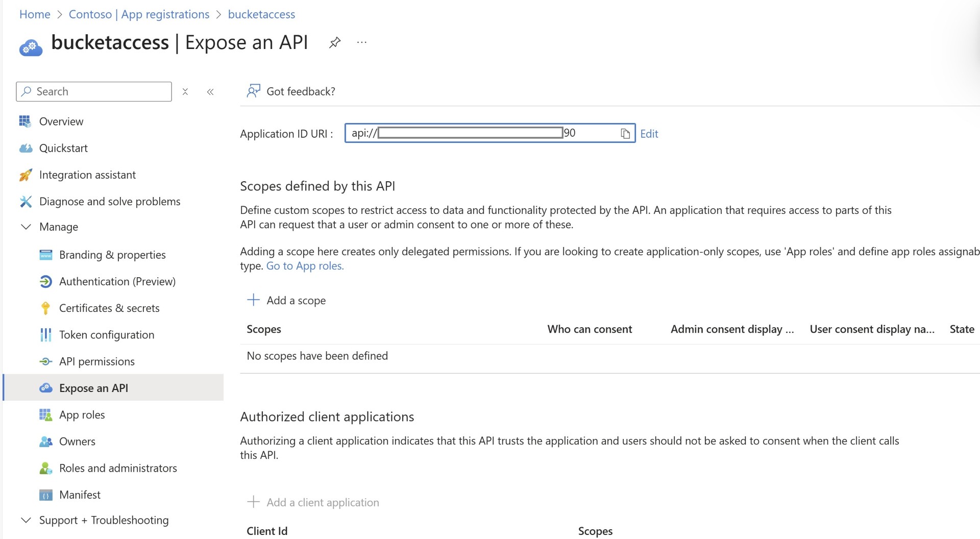Click the Quickstart cloud icon
Viewport: 980px width, 539px height.
pos(26,148)
